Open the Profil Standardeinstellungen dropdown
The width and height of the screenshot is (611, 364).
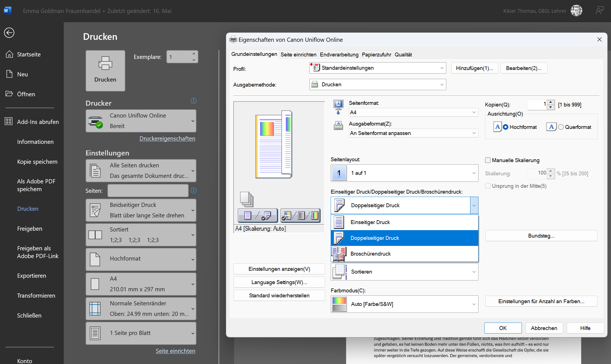[x=377, y=68]
